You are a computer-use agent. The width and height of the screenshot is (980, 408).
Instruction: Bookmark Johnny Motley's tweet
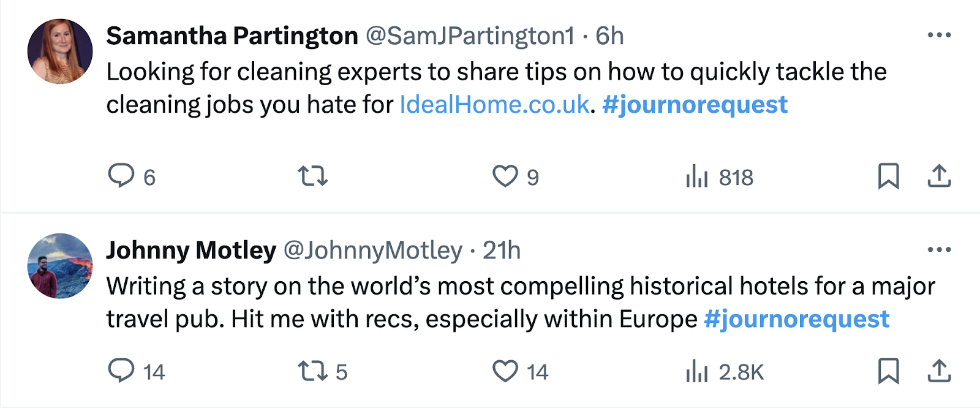[x=888, y=371]
